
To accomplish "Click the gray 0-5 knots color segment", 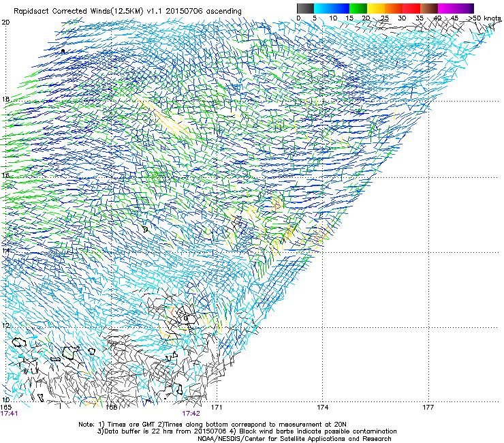I will tap(305, 8).
